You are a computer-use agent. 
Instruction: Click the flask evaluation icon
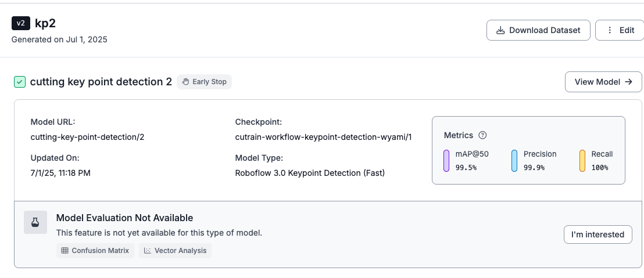point(35,222)
